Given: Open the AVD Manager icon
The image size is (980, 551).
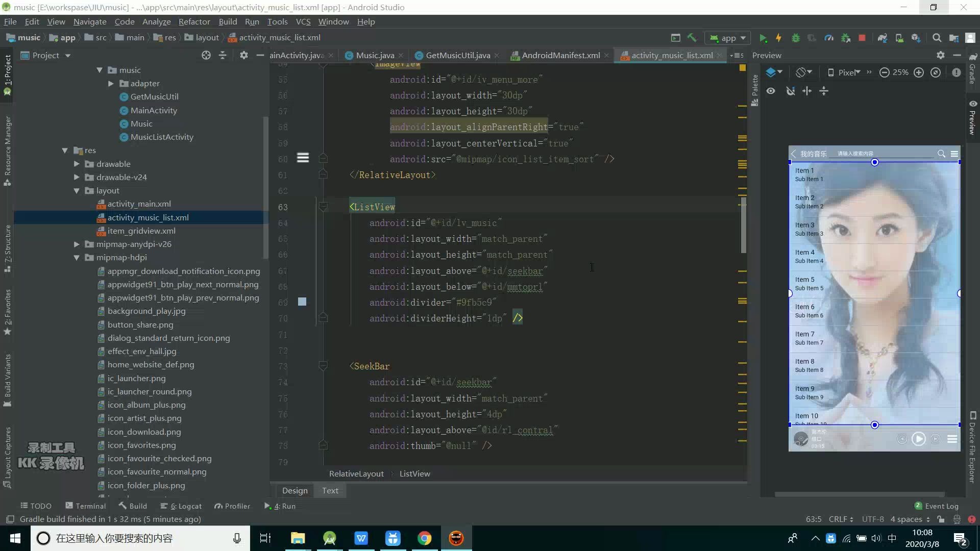Looking at the screenshot, I should tap(899, 38).
